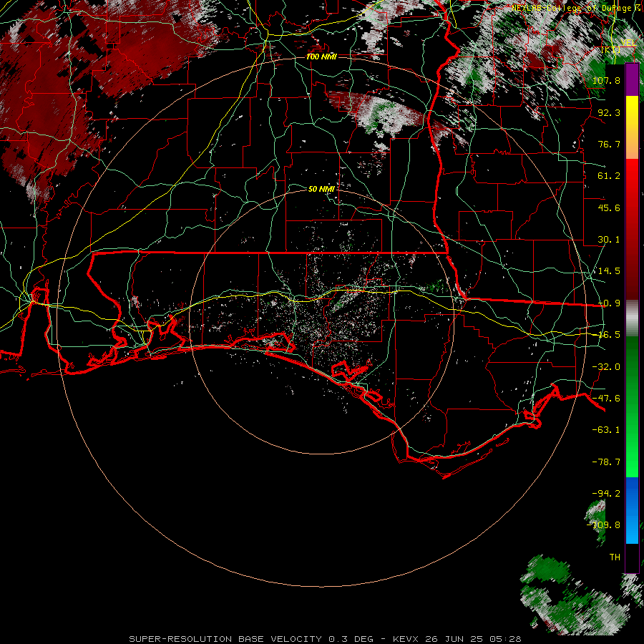Click the 76.7 velocity scale value
644x644 pixels.
(609, 144)
